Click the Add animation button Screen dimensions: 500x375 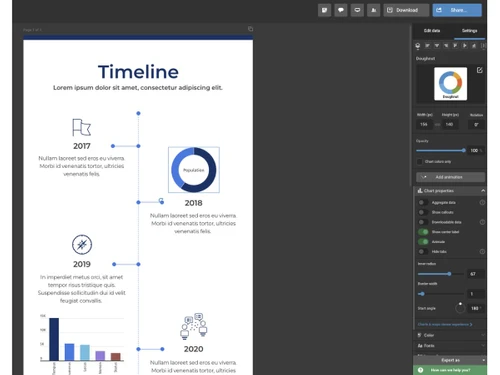pyautogui.click(x=450, y=177)
